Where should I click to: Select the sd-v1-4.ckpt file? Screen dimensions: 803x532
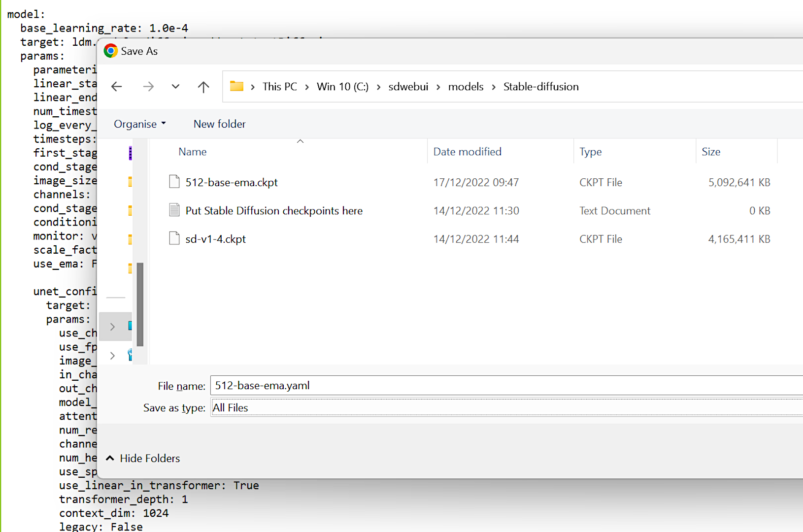click(216, 239)
